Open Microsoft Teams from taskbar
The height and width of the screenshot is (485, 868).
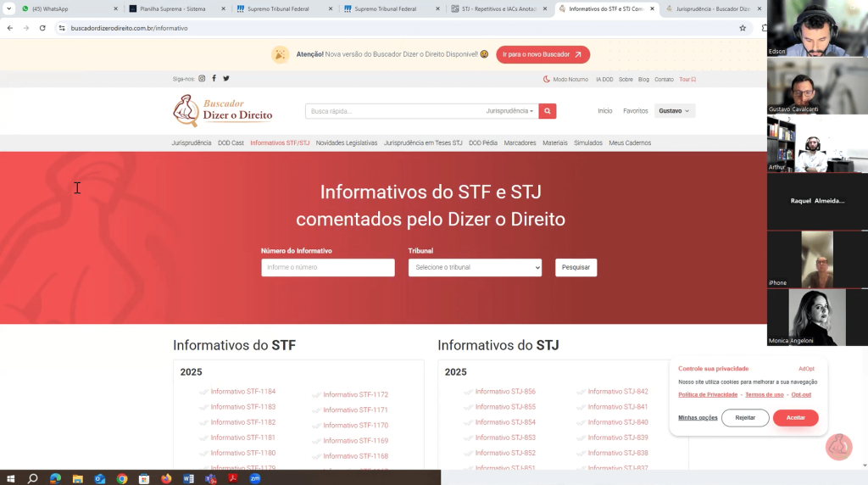tap(211, 478)
